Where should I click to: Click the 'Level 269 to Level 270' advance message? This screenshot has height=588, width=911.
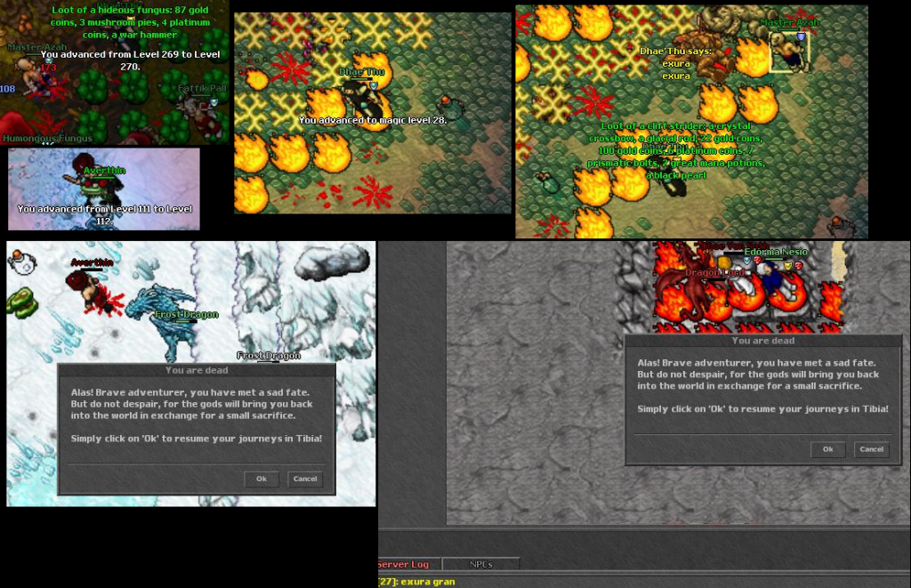(130, 60)
